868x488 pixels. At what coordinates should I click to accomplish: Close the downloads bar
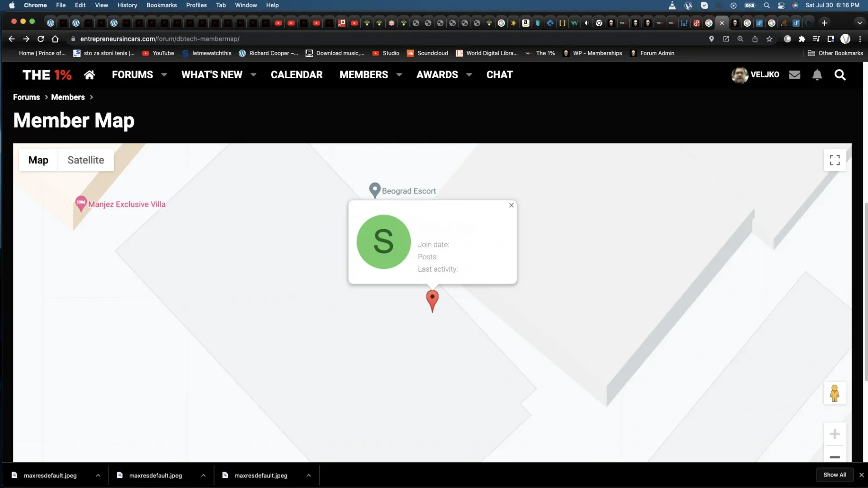point(861,475)
